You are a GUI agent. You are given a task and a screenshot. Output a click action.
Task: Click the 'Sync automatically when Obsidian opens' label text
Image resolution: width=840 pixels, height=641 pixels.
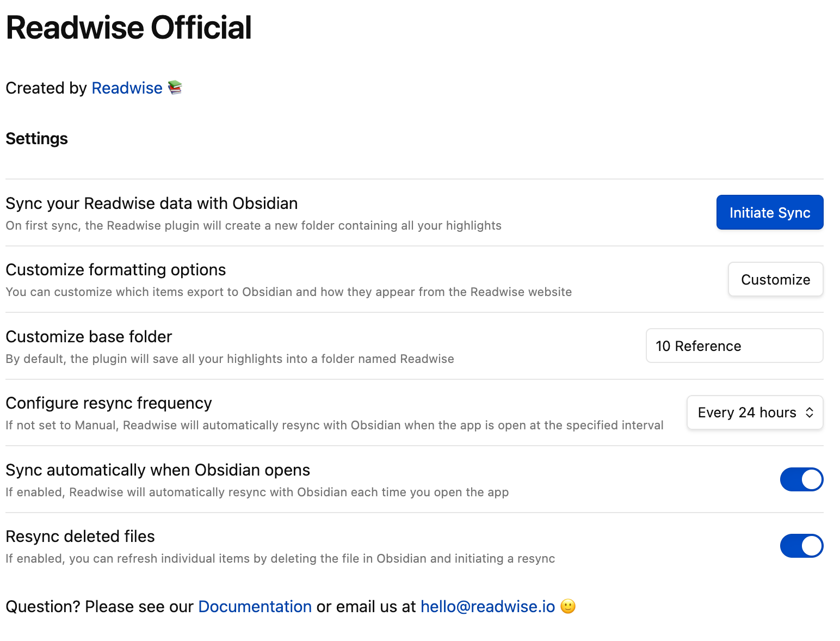[157, 470]
